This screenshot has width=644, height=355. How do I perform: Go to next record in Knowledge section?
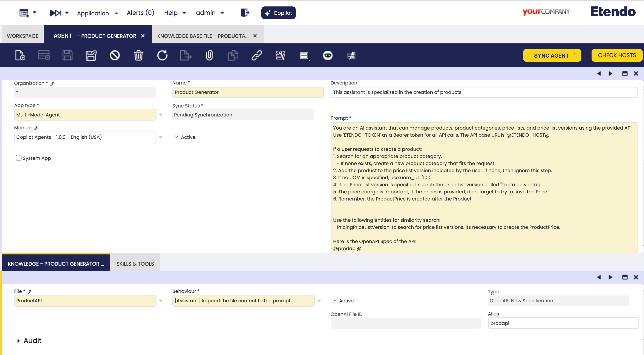pyautogui.click(x=610, y=277)
